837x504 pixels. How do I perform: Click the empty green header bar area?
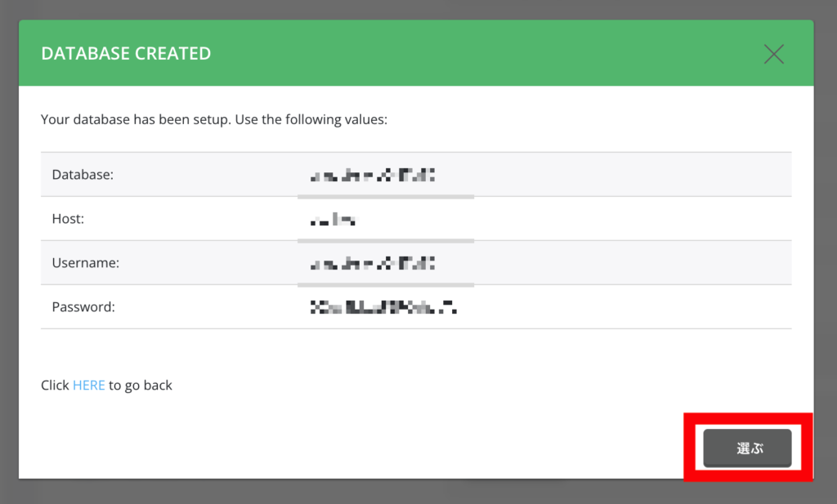pyautogui.click(x=481, y=53)
